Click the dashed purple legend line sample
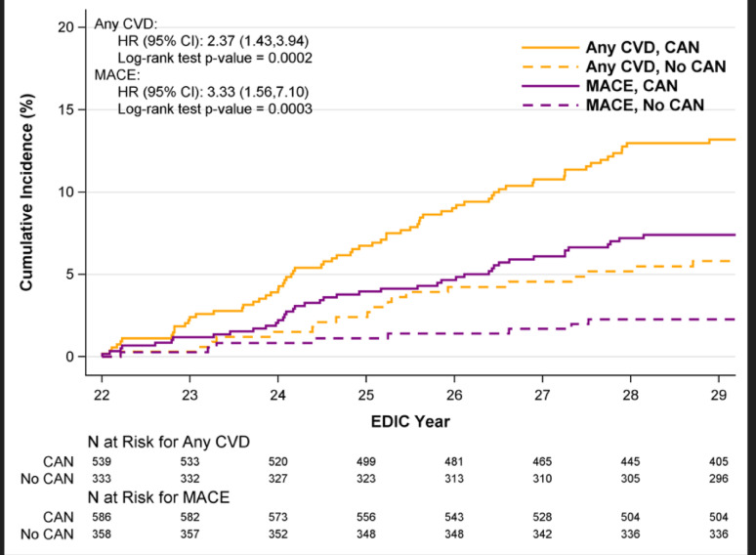 click(549, 105)
